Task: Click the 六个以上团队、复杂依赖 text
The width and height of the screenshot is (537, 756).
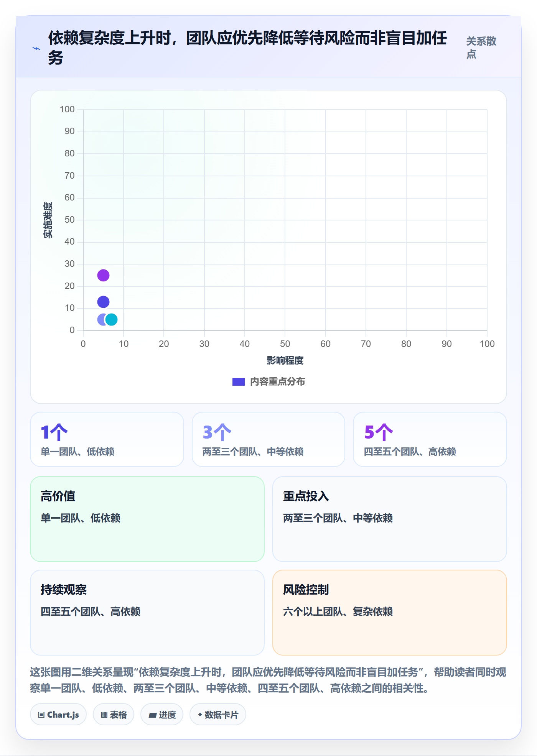Action: point(338,611)
